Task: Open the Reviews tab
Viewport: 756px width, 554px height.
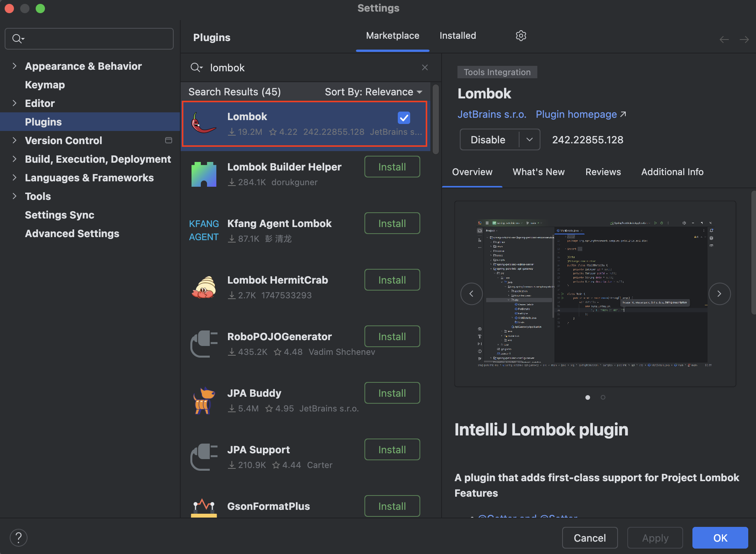Action: (603, 172)
